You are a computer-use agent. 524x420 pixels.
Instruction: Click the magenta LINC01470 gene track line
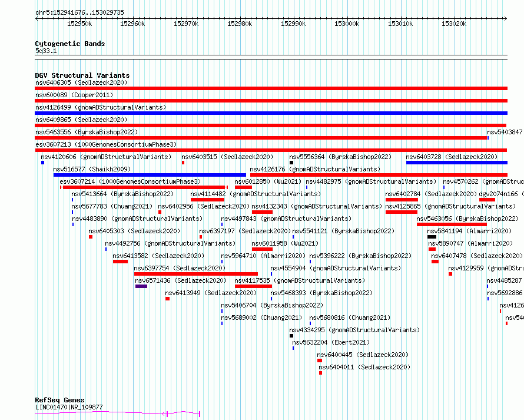pyautogui.click(x=117, y=413)
